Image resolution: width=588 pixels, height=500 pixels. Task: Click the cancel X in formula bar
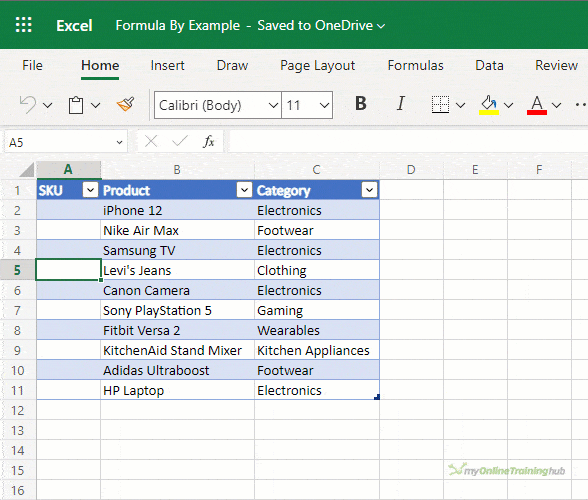151,141
